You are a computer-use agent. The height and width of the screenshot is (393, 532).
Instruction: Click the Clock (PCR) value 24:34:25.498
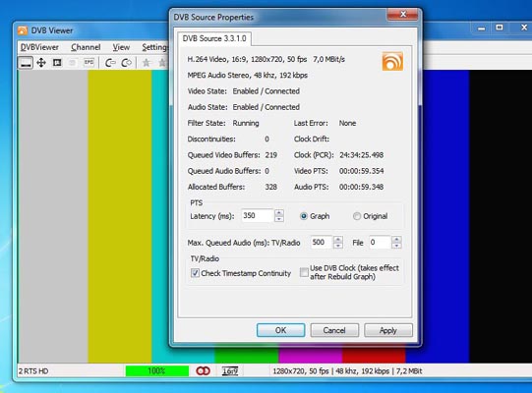pos(361,155)
